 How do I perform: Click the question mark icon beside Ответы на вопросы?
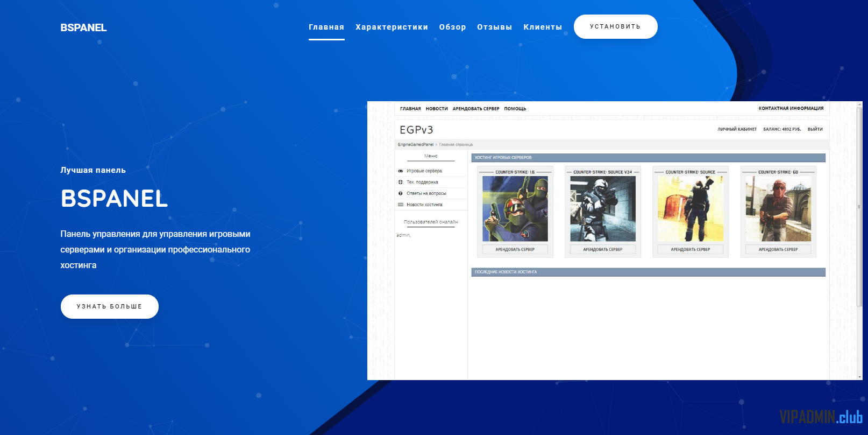pyautogui.click(x=400, y=193)
